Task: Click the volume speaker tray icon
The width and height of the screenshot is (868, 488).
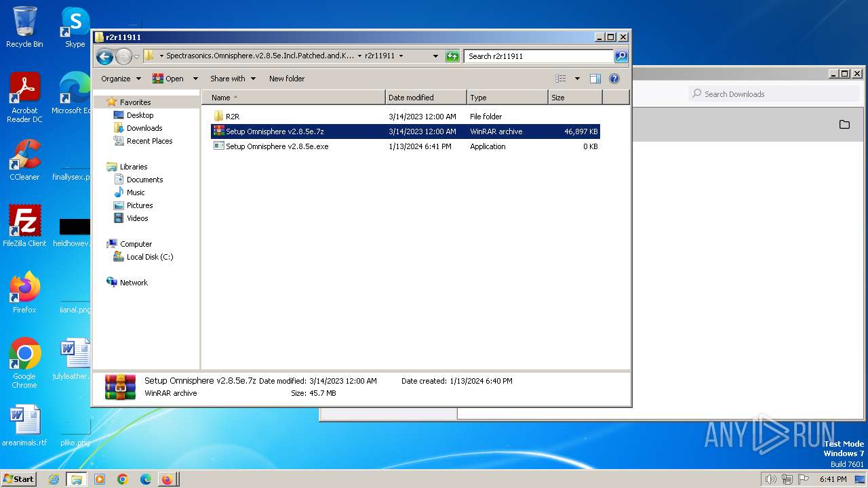Action: [x=770, y=479]
